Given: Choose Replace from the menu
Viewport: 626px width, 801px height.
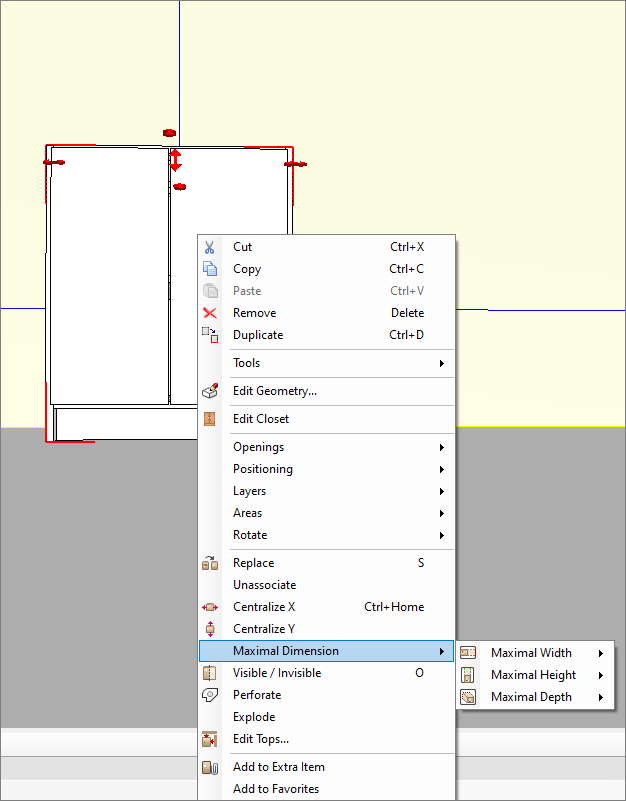Looking at the screenshot, I should 326,563.
